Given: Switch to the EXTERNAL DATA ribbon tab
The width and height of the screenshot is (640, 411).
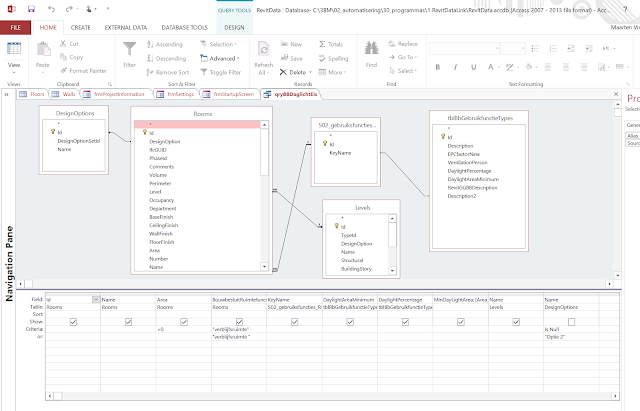Looking at the screenshot, I should click(x=126, y=27).
